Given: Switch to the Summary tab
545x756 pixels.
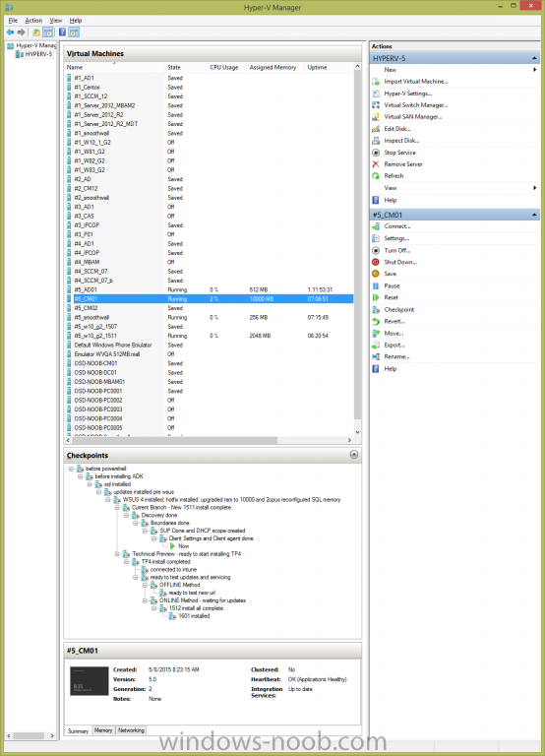Looking at the screenshot, I should coord(78,731).
